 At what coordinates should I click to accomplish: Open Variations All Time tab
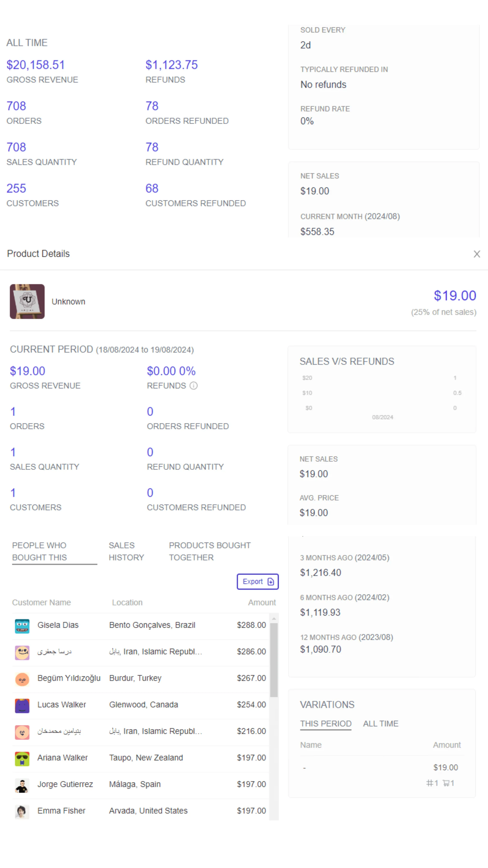click(381, 724)
